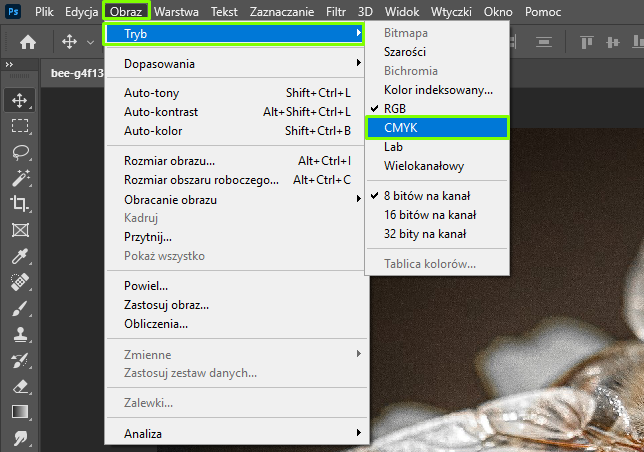This screenshot has height=452, width=644.
Task: Switch mode to CMYK
Action: (x=437, y=128)
